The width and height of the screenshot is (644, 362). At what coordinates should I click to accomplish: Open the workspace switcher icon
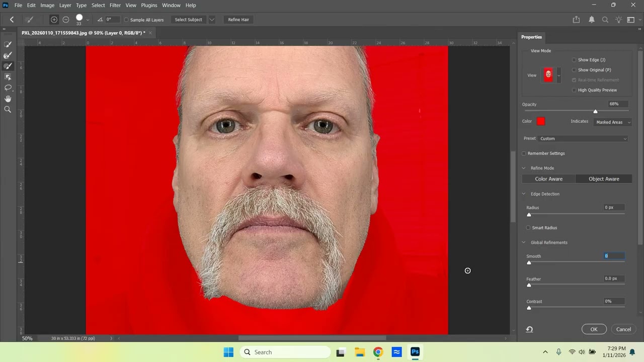631,20
